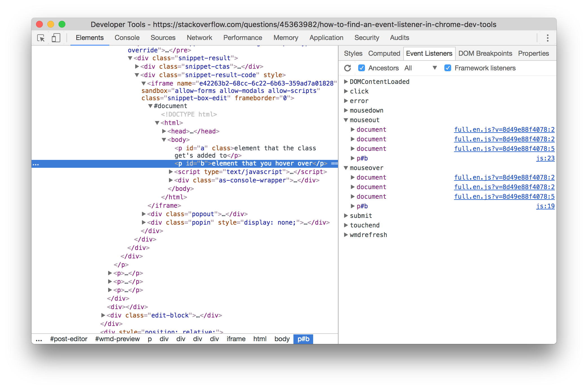Disable Framework listeners

click(x=448, y=68)
